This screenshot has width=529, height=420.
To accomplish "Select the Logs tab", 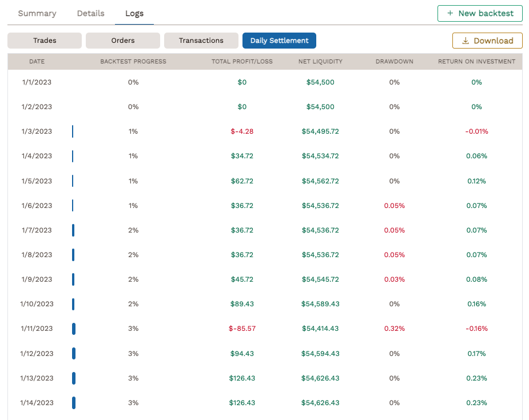I will pyautogui.click(x=134, y=13).
